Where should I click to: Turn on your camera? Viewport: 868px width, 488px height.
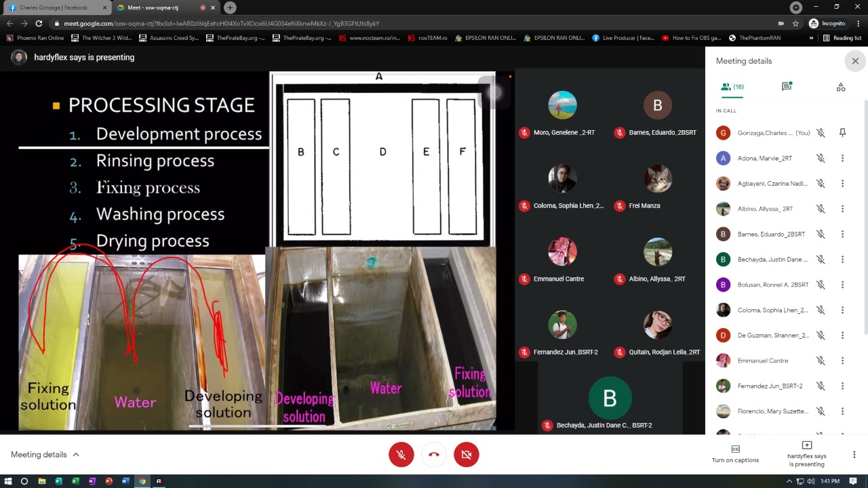pos(467,455)
